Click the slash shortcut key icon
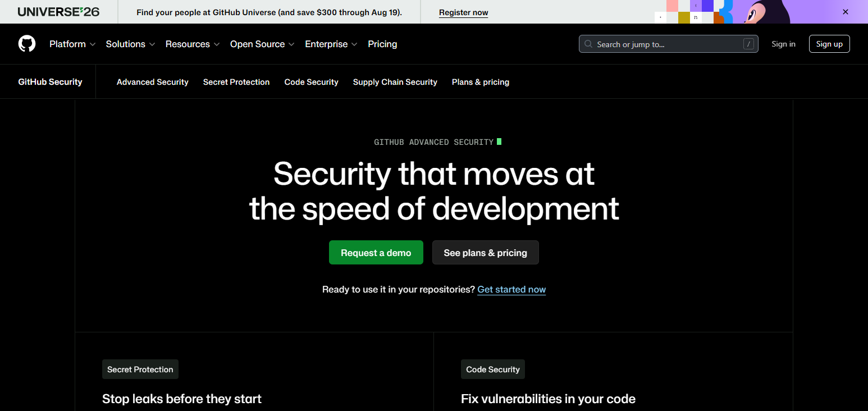The height and width of the screenshot is (411, 868). pos(748,44)
